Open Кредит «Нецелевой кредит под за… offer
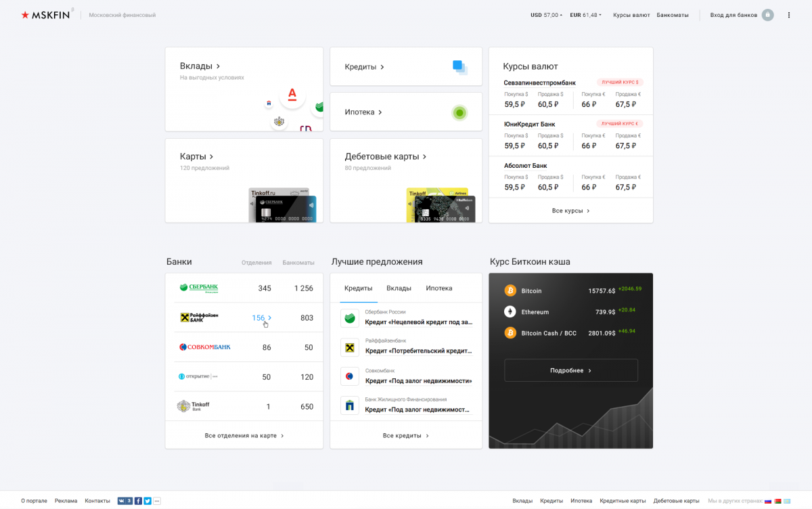 click(x=419, y=322)
